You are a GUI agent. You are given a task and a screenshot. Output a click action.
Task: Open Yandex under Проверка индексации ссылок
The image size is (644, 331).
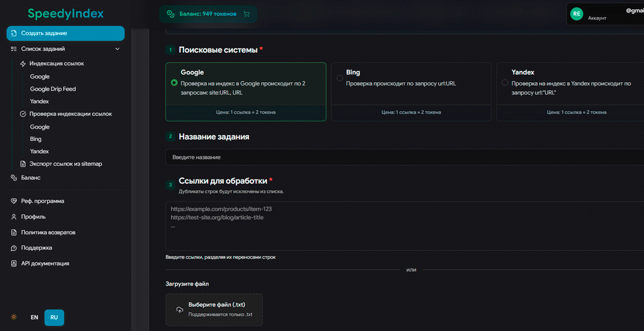tap(39, 152)
